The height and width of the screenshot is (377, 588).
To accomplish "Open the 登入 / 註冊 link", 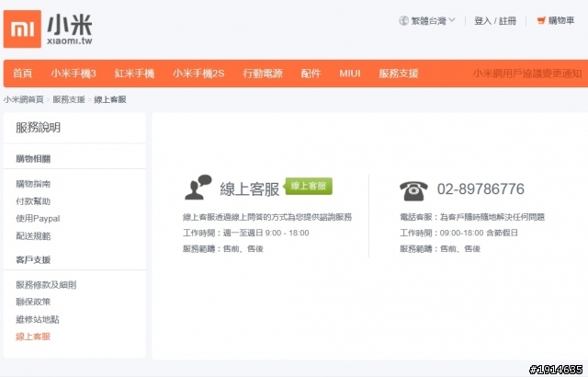I will coord(495,20).
